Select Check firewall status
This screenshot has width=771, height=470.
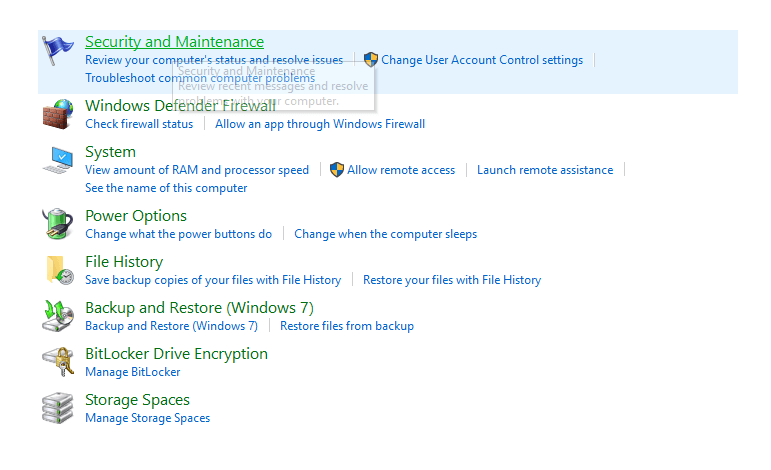[x=139, y=124]
